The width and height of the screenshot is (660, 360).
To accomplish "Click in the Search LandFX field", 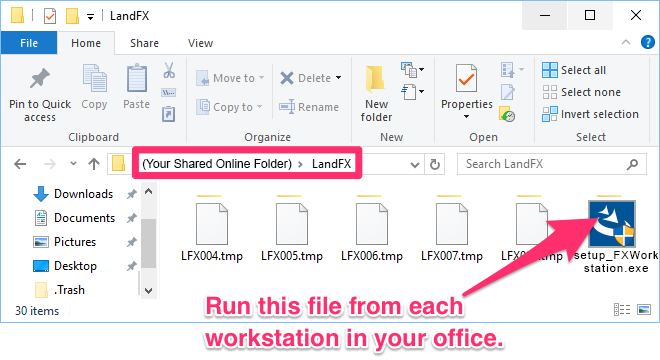I will pos(551,164).
